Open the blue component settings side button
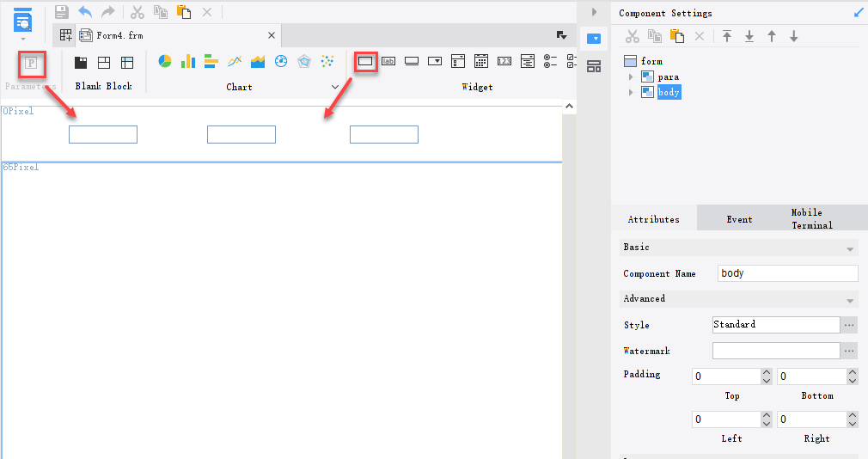This screenshot has height=459, width=868. (594, 39)
